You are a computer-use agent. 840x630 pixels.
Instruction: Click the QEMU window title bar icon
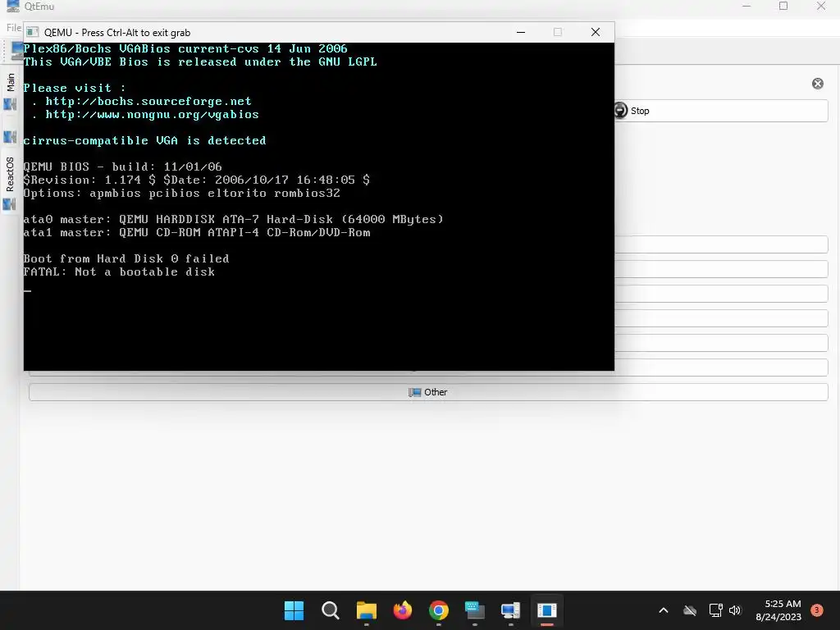(32, 32)
